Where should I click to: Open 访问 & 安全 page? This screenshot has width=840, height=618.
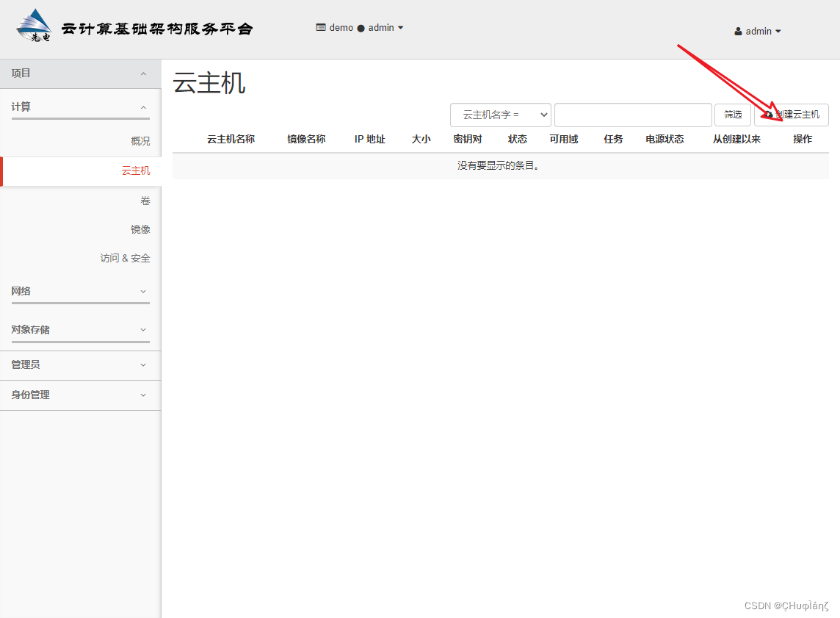point(126,259)
